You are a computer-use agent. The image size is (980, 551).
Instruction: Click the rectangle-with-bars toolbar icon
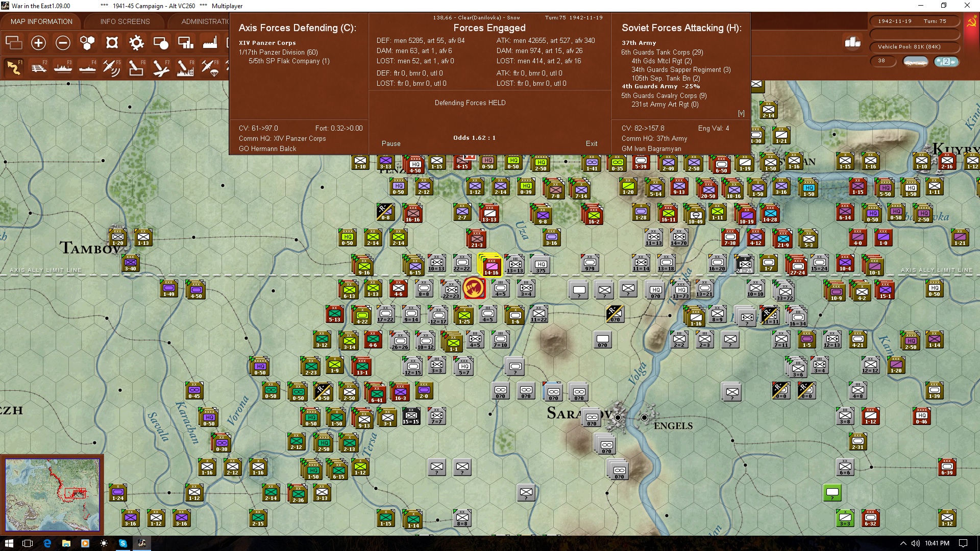[185, 43]
